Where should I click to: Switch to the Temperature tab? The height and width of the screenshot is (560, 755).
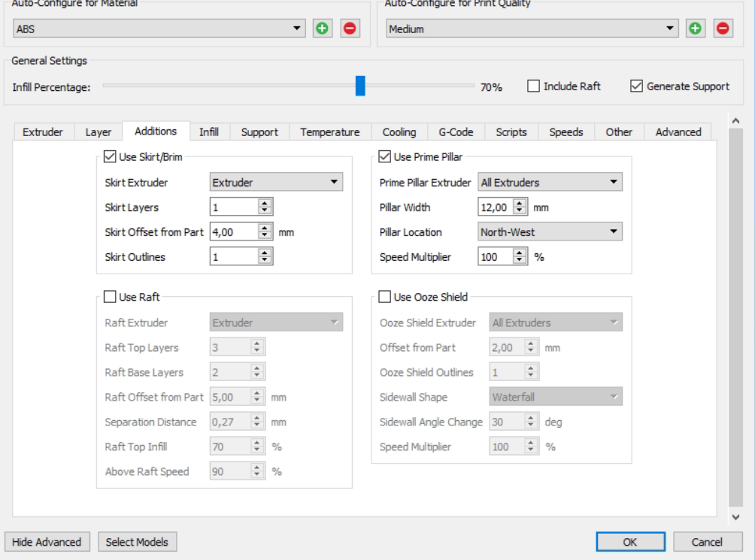[330, 132]
